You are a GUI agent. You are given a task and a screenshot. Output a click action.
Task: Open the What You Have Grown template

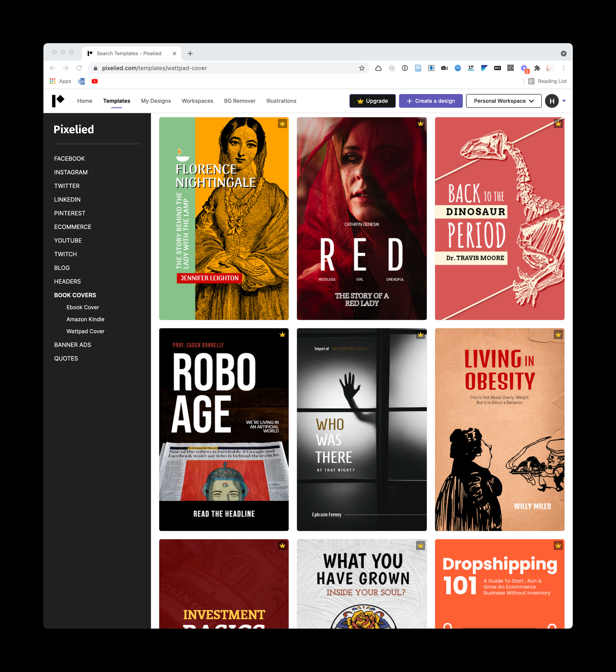coord(362,584)
